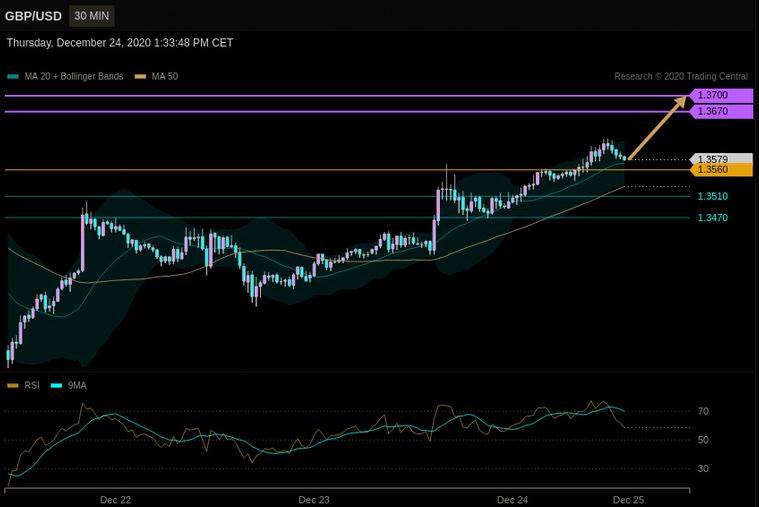Click the MA 20 + Bollinger Bands legend label

pos(74,77)
